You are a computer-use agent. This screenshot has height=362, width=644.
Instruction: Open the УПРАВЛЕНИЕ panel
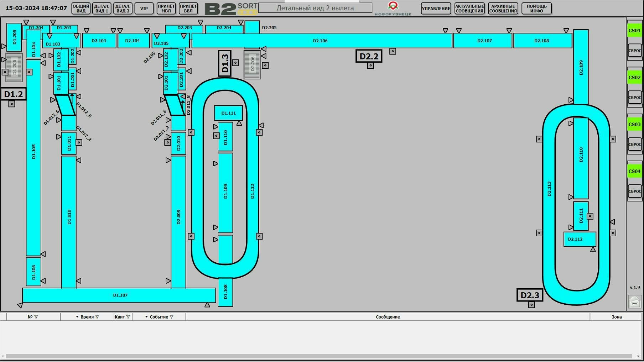coord(436,9)
